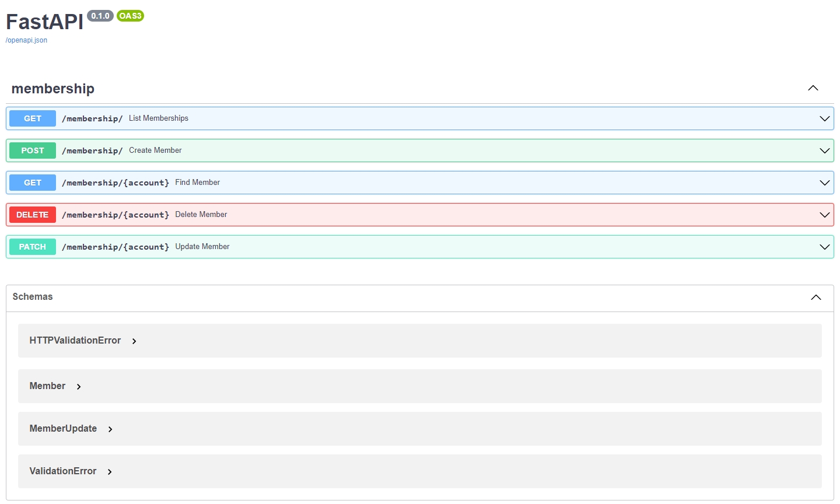Image resolution: width=840 pixels, height=504 pixels.
Task: Expand the MemberUpdate schema arrow
Action: [x=110, y=429]
